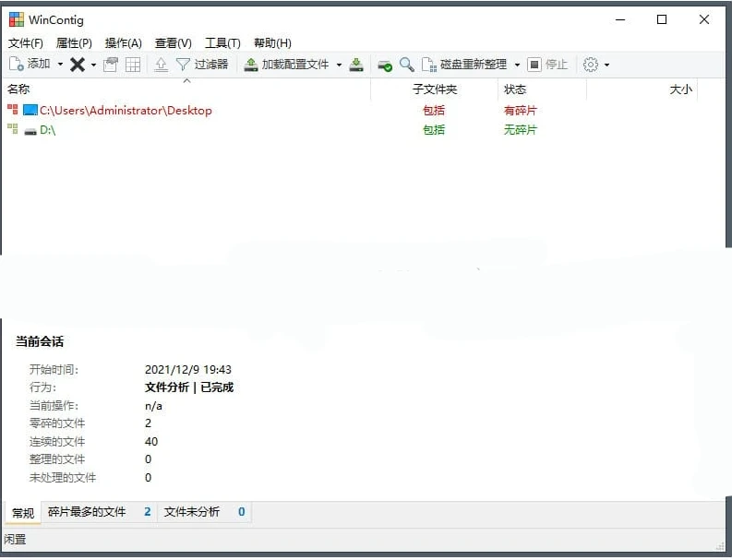732x560 pixels.
Task: Open the 属性(P) menu
Action: [x=74, y=43]
